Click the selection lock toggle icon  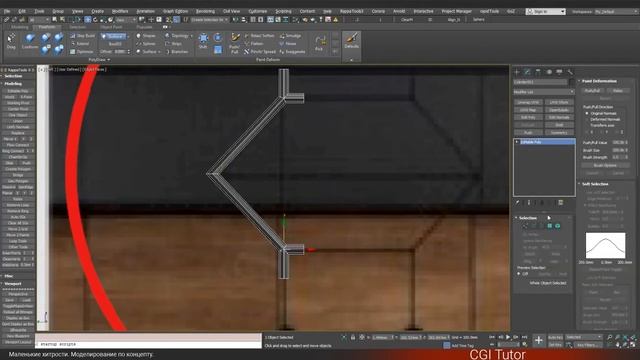point(353,338)
